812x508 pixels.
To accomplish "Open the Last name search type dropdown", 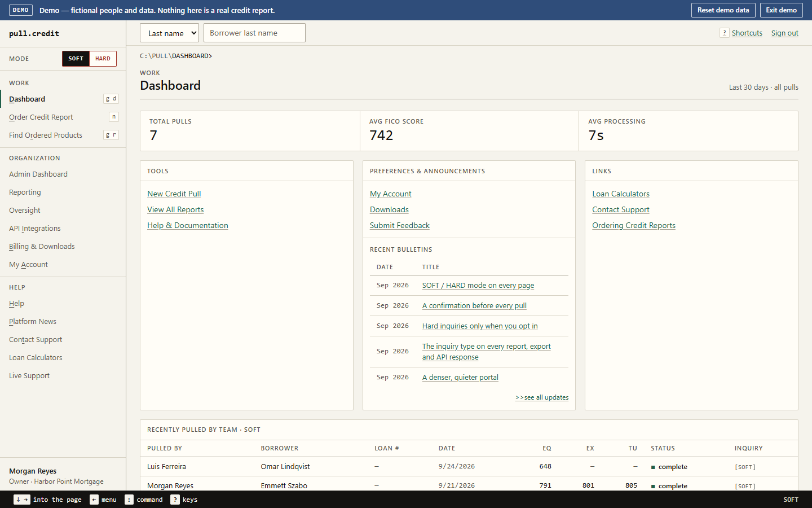I will tap(169, 33).
